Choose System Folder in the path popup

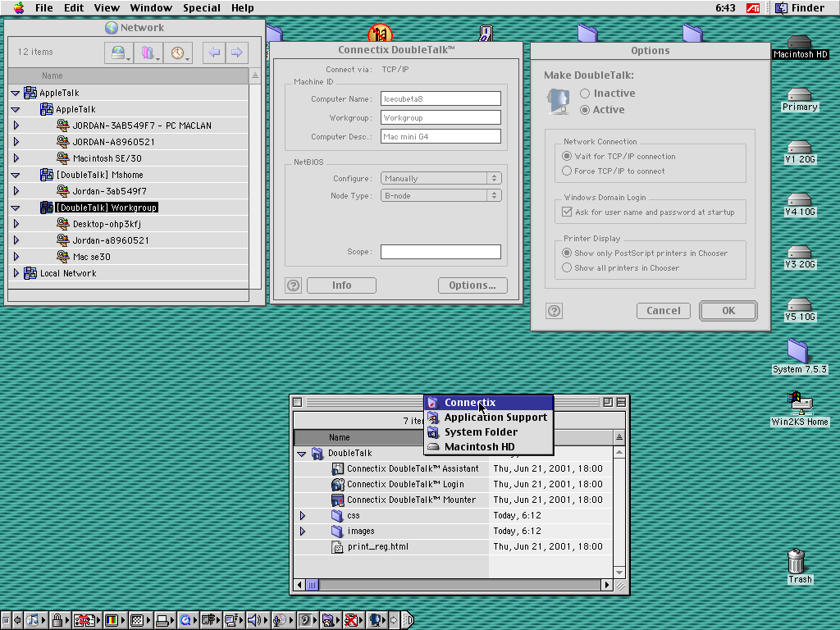(489, 431)
